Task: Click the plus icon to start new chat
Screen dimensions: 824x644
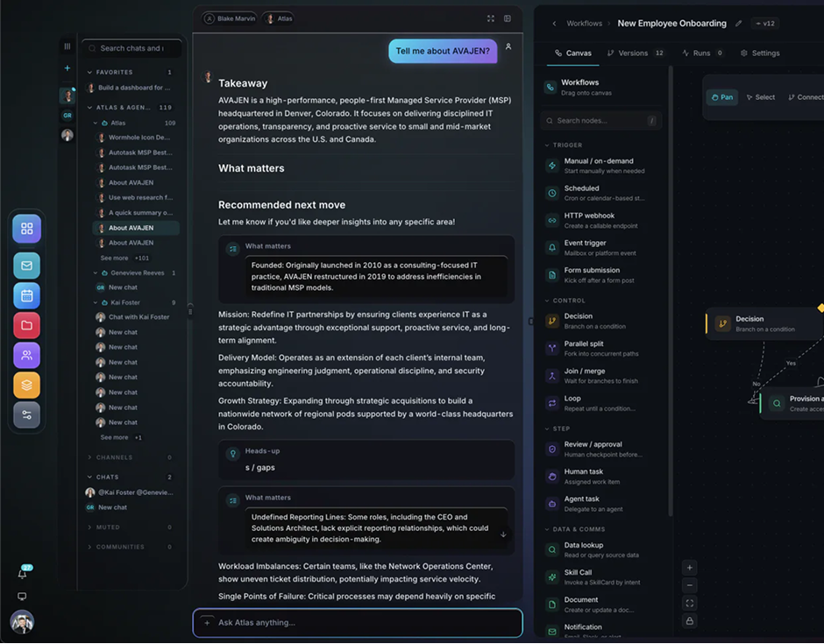Action: point(67,67)
